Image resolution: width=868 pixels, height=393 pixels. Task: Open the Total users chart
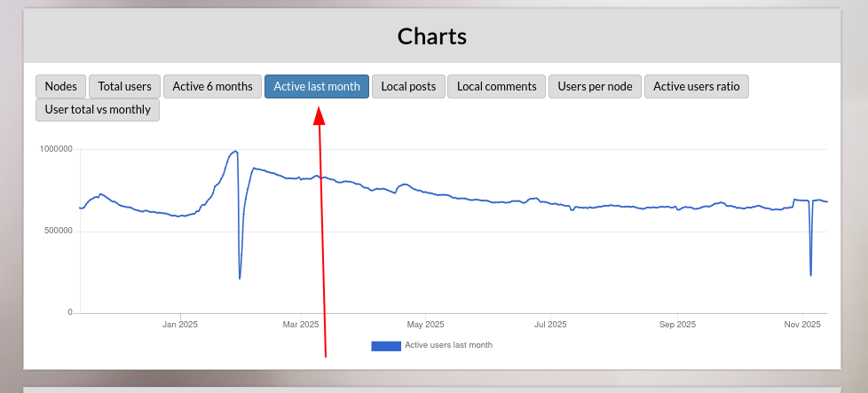125,86
